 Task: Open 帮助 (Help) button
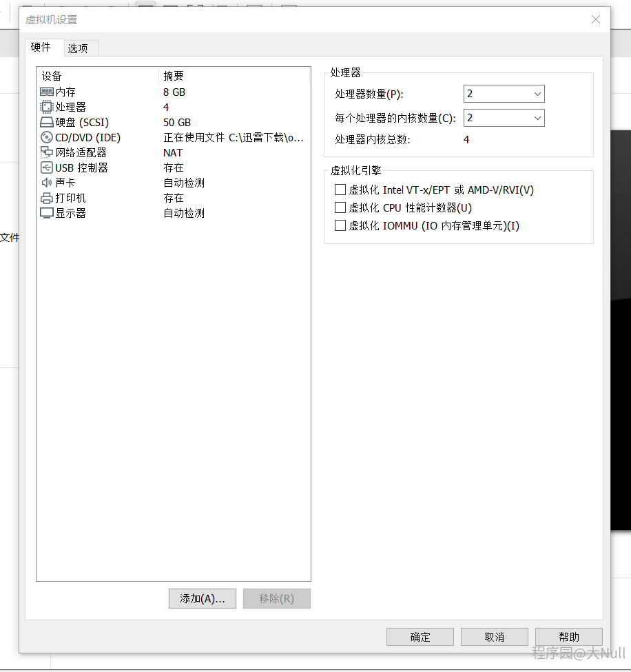[568, 637]
